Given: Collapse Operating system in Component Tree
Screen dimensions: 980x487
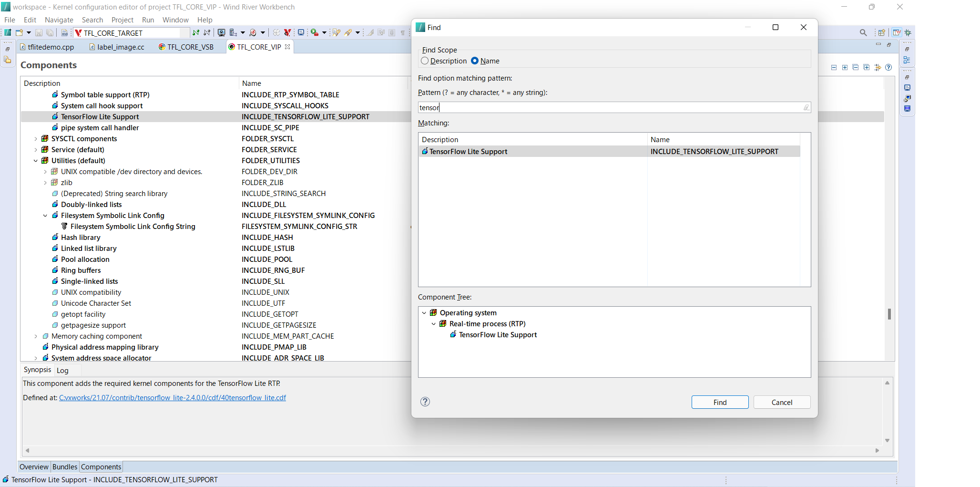Looking at the screenshot, I should pyautogui.click(x=424, y=313).
